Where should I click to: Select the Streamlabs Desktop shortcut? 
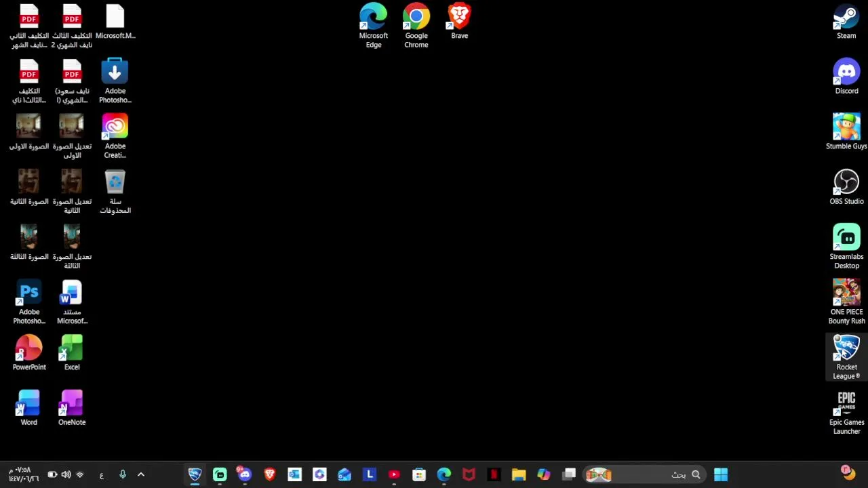pyautogui.click(x=846, y=247)
